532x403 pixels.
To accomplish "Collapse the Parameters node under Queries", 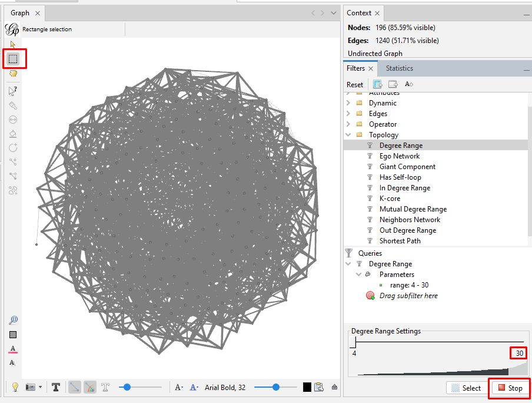I will click(358, 274).
